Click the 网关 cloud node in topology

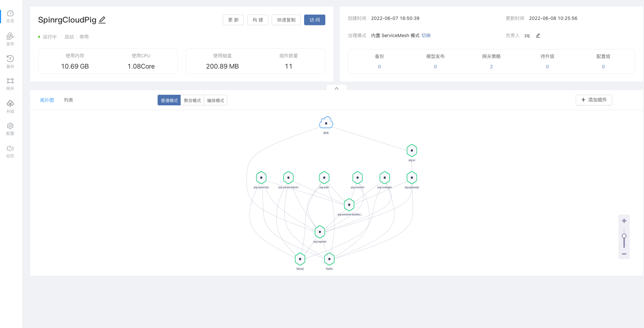326,123
